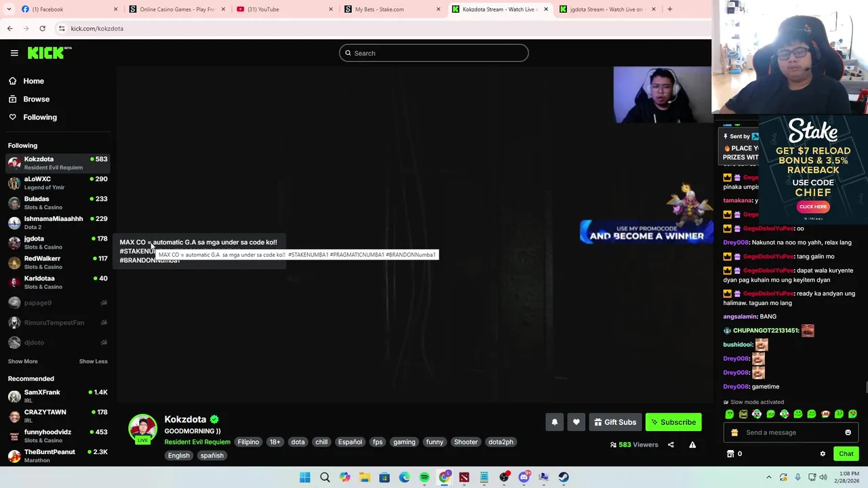Click the Filipino tag

pyautogui.click(x=248, y=442)
